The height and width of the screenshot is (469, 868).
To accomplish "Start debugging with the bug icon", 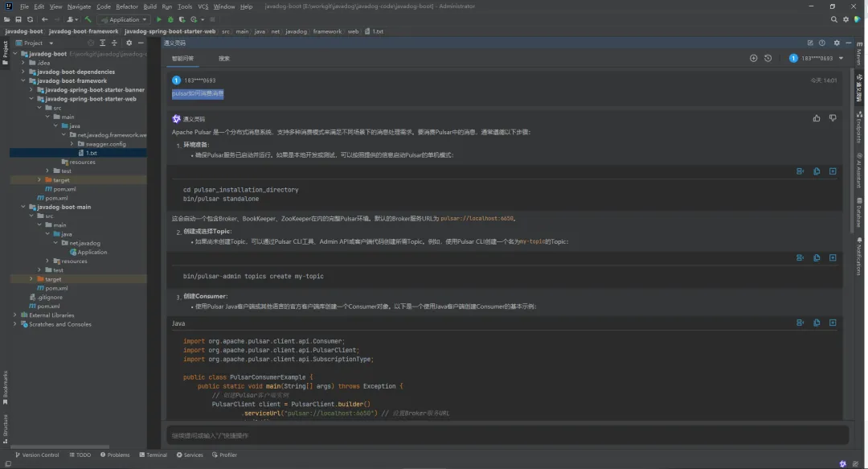I will (170, 19).
